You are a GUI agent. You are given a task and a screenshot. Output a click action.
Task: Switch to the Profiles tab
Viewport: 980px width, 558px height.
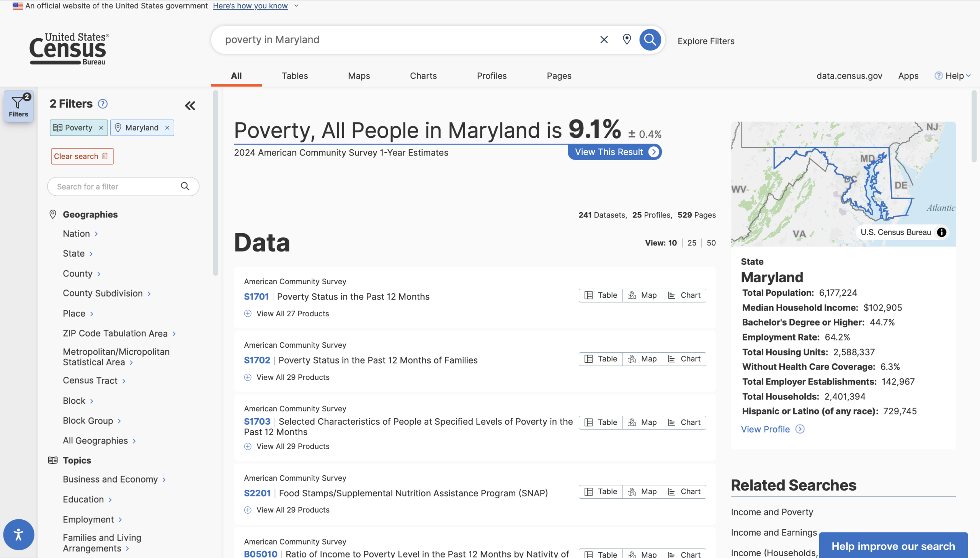pyautogui.click(x=492, y=76)
